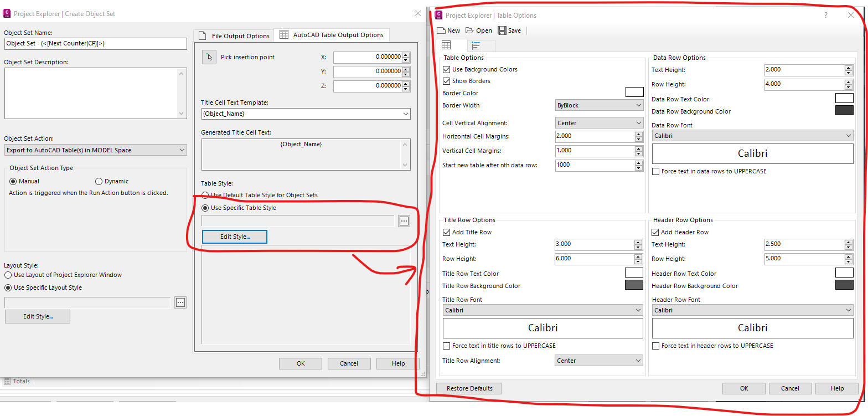The height and width of the screenshot is (416, 868).
Task: Click Save in Table Options toolbar
Action: (x=509, y=30)
